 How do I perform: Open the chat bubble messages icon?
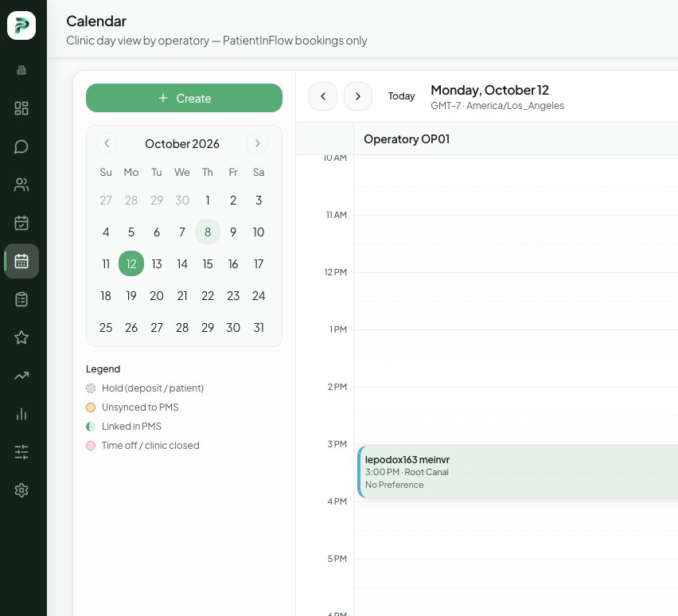(21, 146)
